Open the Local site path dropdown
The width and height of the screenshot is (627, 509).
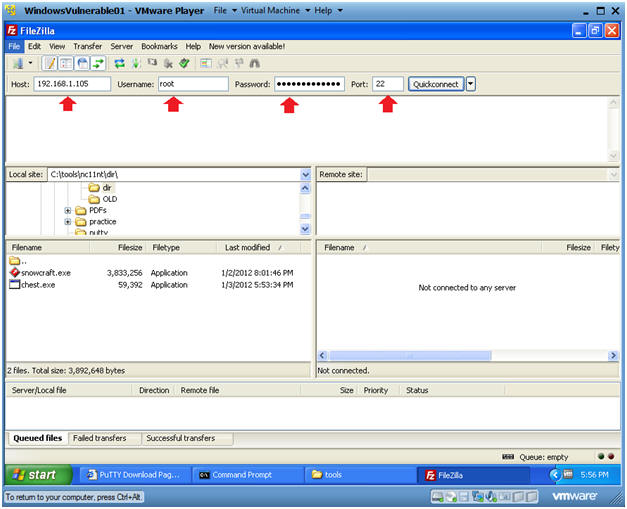[x=306, y=175]
